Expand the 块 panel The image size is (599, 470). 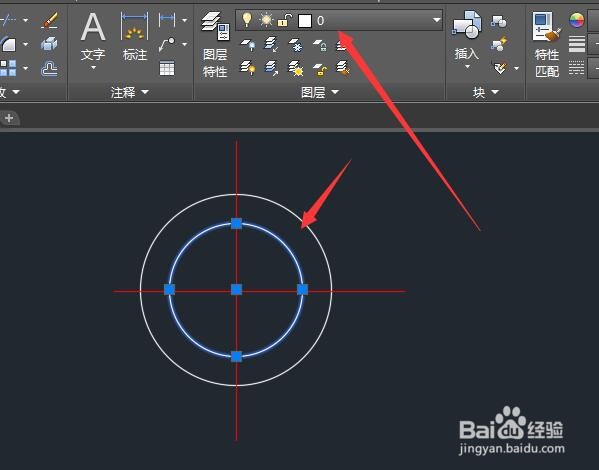tap(486, 92)
